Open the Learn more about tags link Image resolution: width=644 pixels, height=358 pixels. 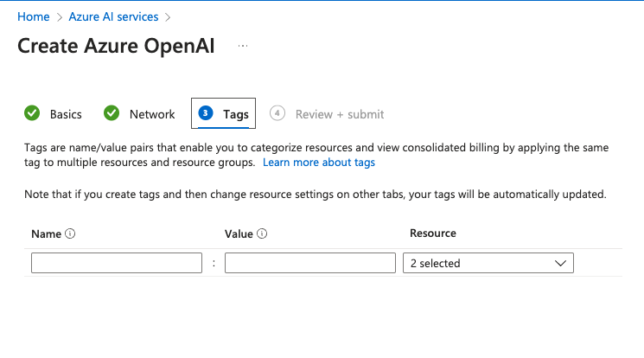coord(319,163)
